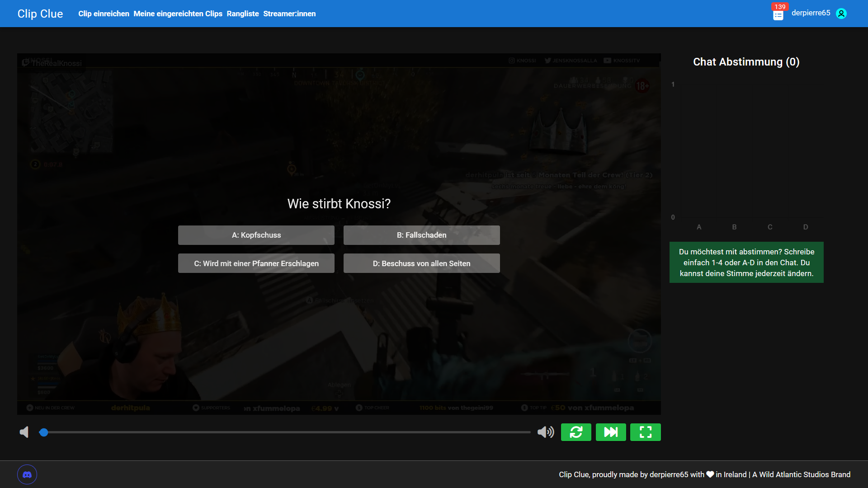
Task: Open the Discord link icon
Action: coord(27,474)
